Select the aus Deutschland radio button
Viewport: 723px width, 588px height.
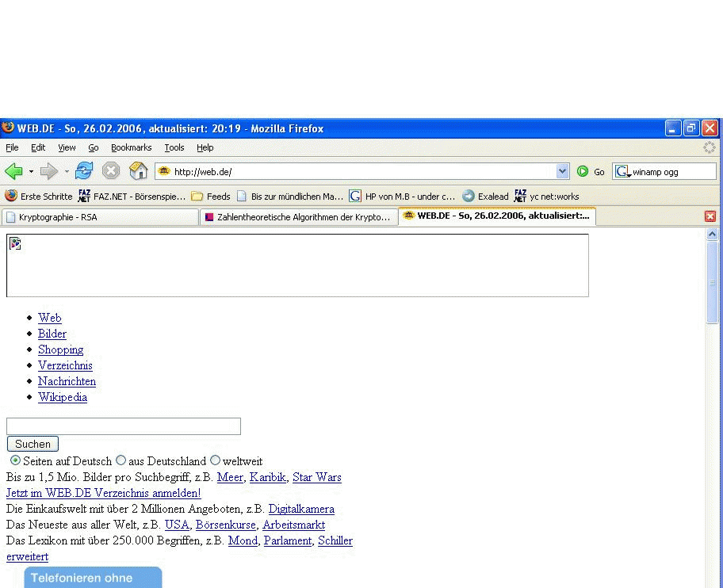coord(120,460)
